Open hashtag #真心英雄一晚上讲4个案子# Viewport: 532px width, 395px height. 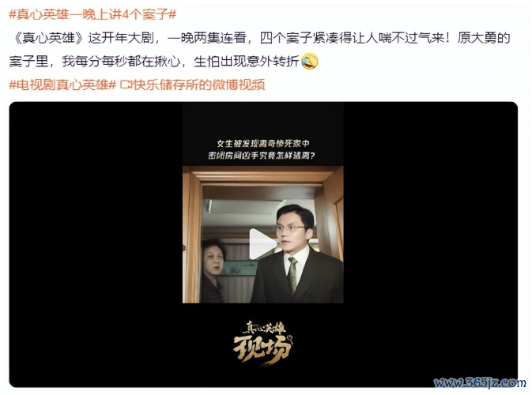(92, 14)
